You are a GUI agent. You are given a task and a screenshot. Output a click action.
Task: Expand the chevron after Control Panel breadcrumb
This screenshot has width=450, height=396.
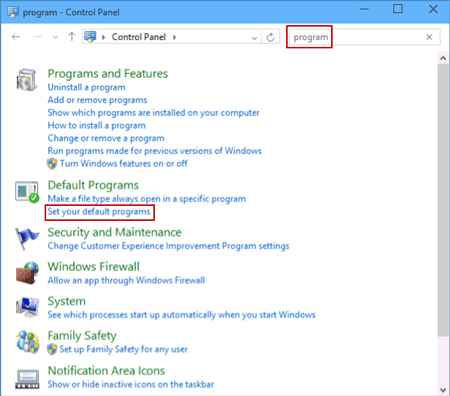point(174,37)
